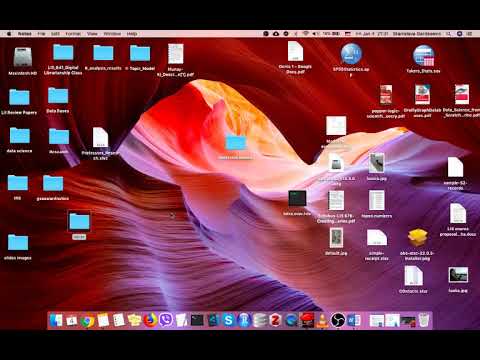Select the hawks.jpg image thumbnail

tap(458, 275)
